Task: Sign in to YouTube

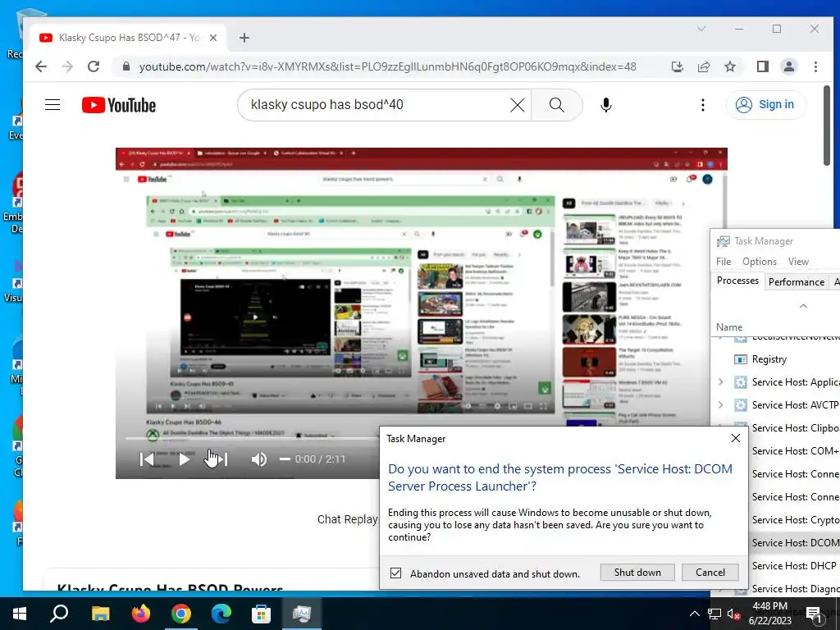Action: click(x=765, y=104)
